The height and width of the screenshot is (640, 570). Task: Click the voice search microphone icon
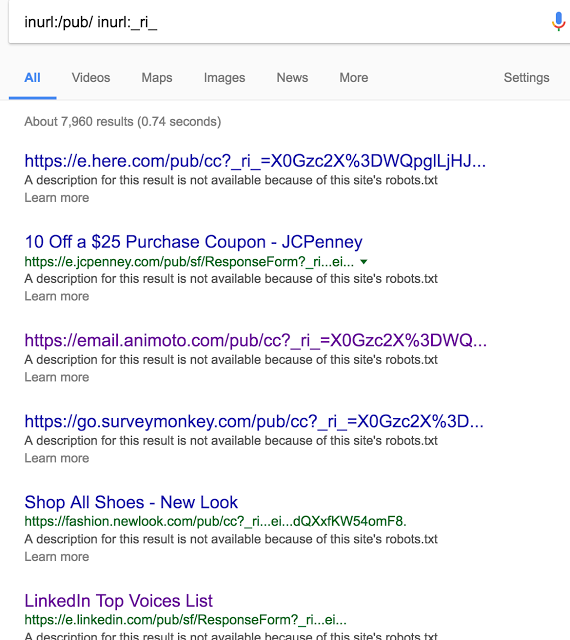coord(558,21)
